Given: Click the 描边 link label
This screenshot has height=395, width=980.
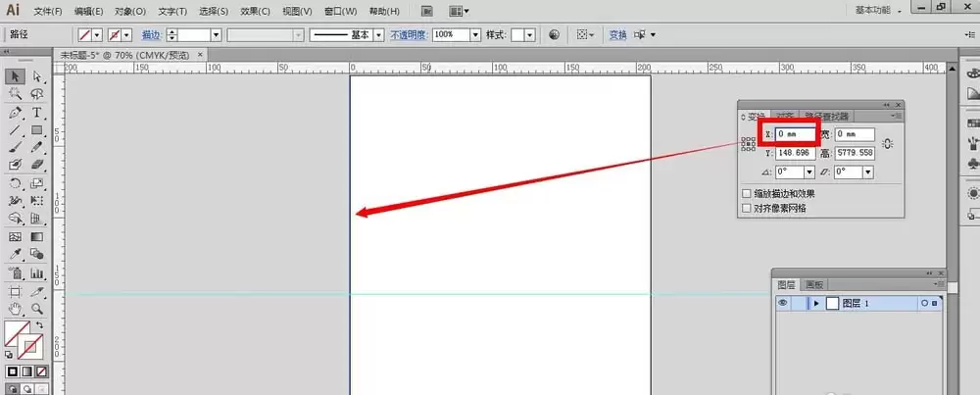Looking at the screenshot, I should [151, 35].
